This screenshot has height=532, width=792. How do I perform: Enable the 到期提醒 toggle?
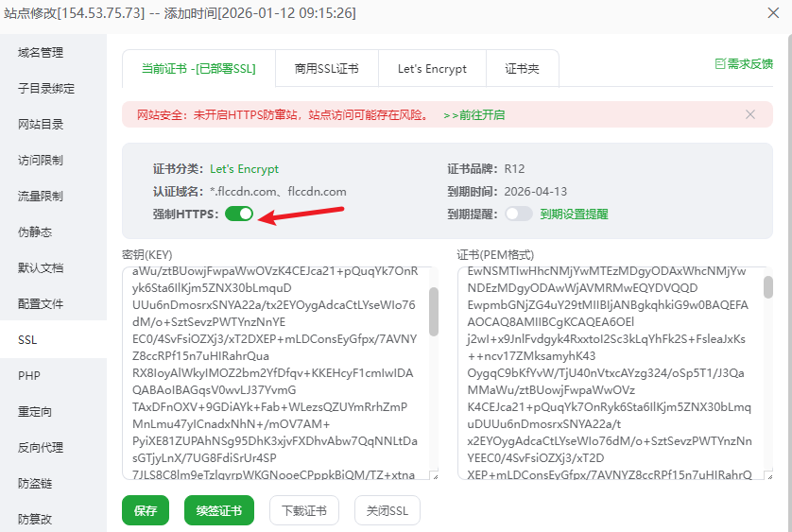point(519,214)
